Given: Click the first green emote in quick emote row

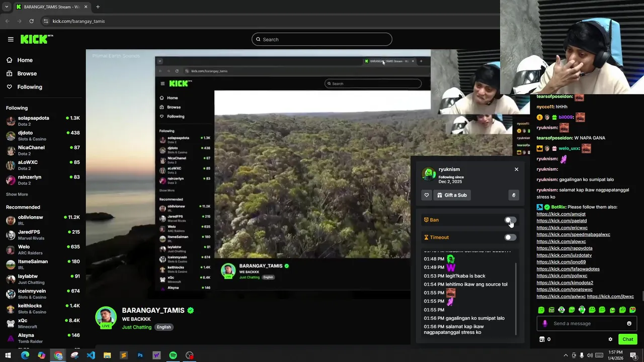Looking at the screenshot, I should click(541, 310).
